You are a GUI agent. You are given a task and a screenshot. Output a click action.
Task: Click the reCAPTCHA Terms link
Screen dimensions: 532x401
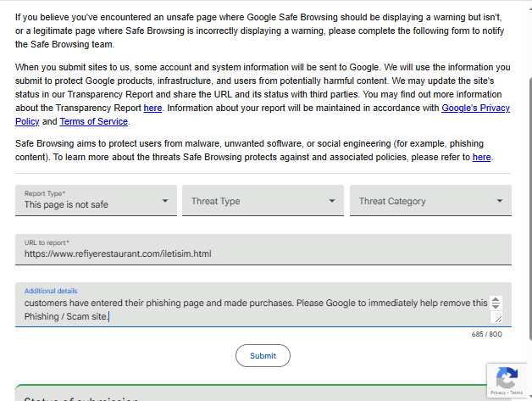[x=518, y=393]
